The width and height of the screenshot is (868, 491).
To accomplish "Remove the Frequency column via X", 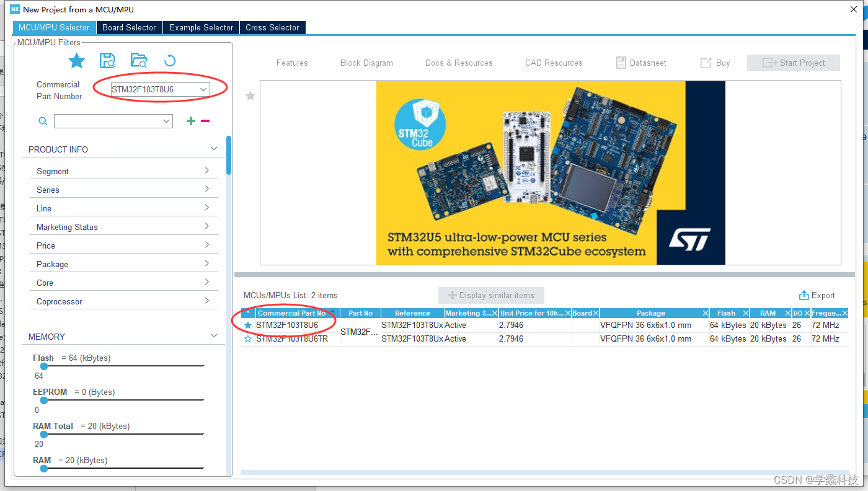I will 844,313.
